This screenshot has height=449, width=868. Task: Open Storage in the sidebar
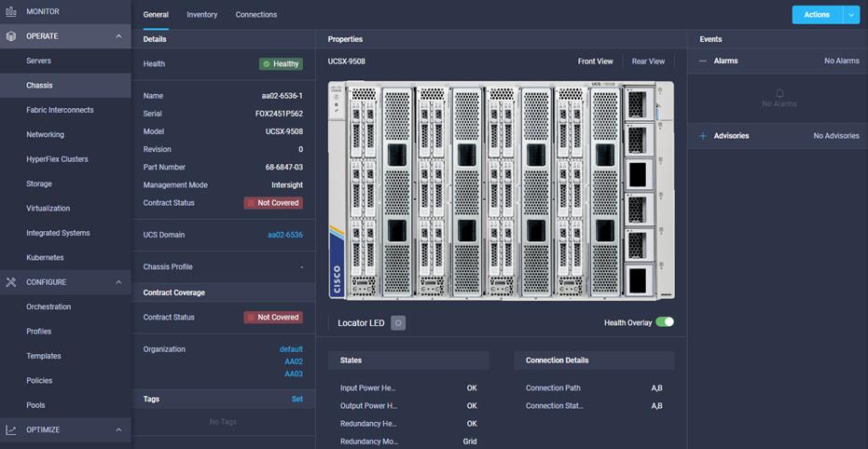[x=65, y=184]
